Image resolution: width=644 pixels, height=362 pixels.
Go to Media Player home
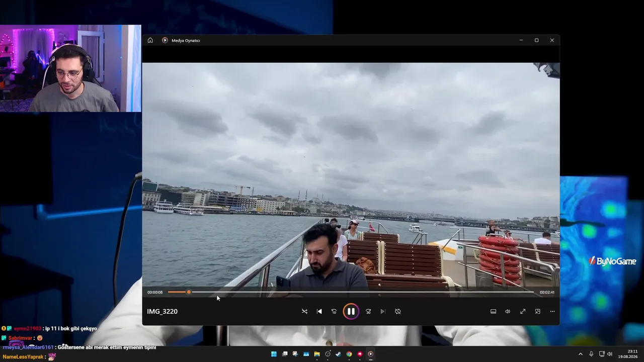coord(150,40)
